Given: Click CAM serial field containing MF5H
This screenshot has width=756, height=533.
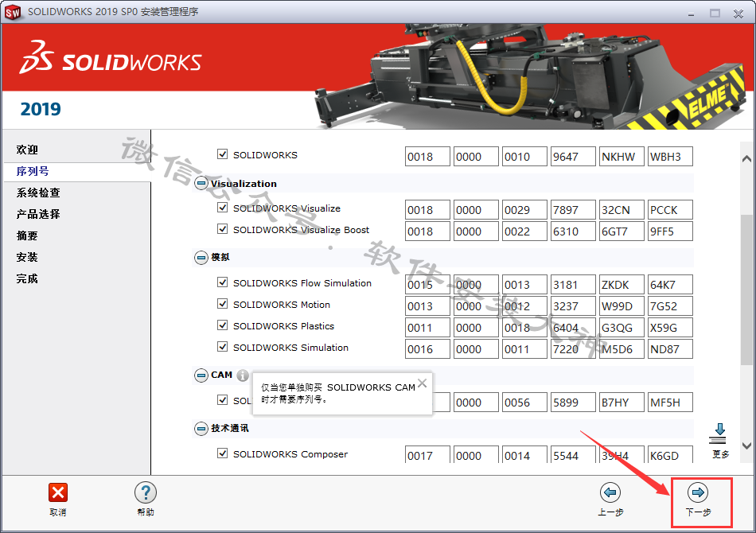Looking at the screenshot, I should click(670, 403).
